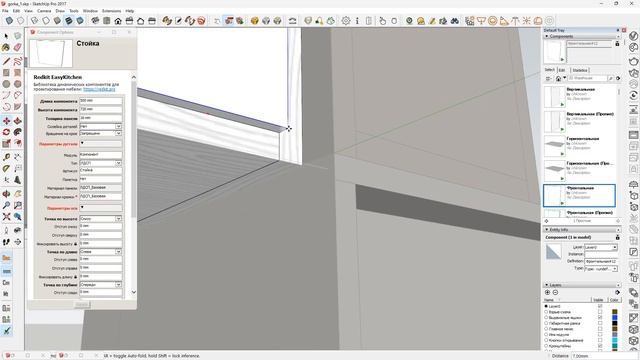Screen dimensions: 640x360
Task: Set Layer0 as active layer radio
Action: coord(546,306)
